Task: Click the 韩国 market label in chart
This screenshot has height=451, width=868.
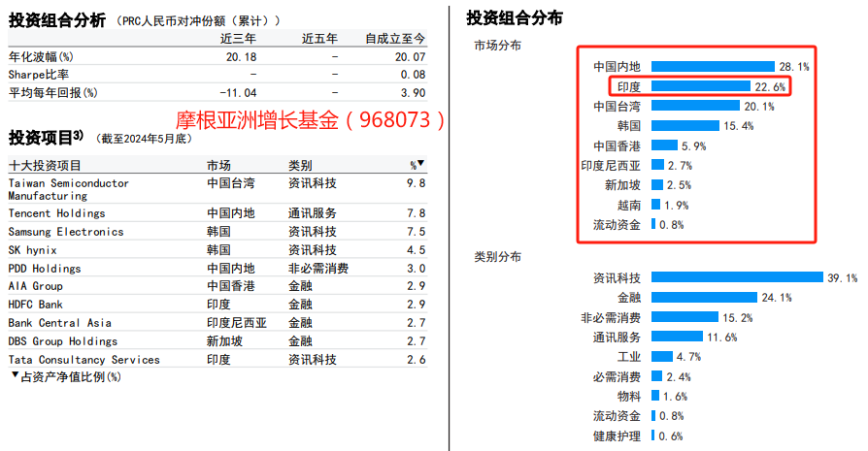Action: pos(629,126)
